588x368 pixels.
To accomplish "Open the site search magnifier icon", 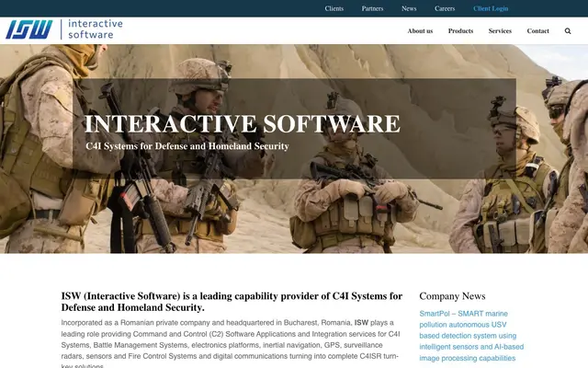I will pos(568,31).
